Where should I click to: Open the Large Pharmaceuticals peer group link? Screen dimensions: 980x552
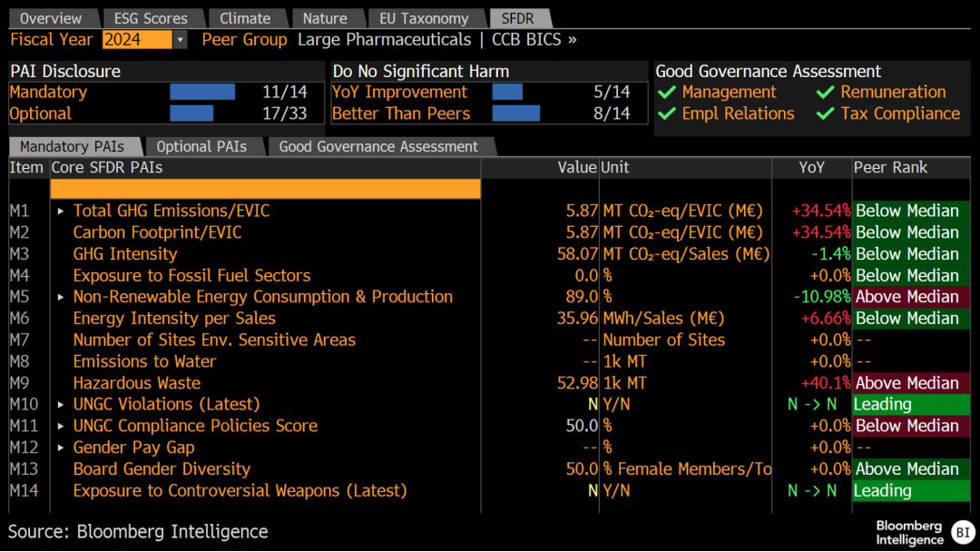tap(384, 39)
